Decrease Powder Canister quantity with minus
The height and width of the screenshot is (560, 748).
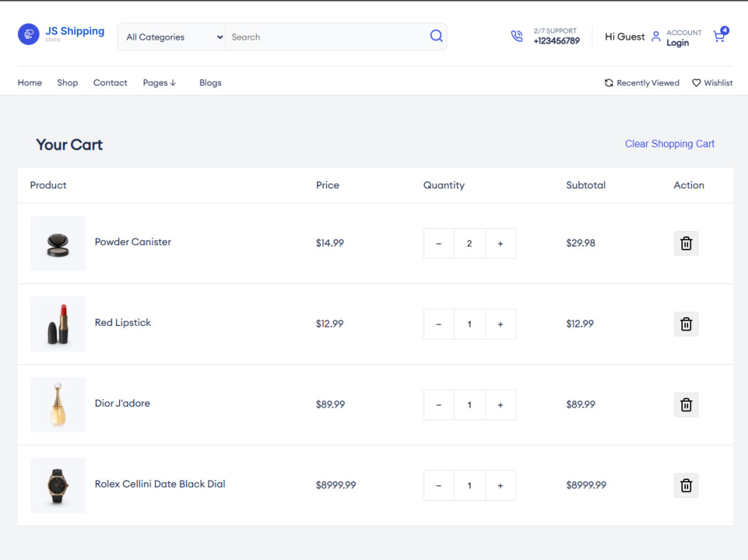pos(439,243)
